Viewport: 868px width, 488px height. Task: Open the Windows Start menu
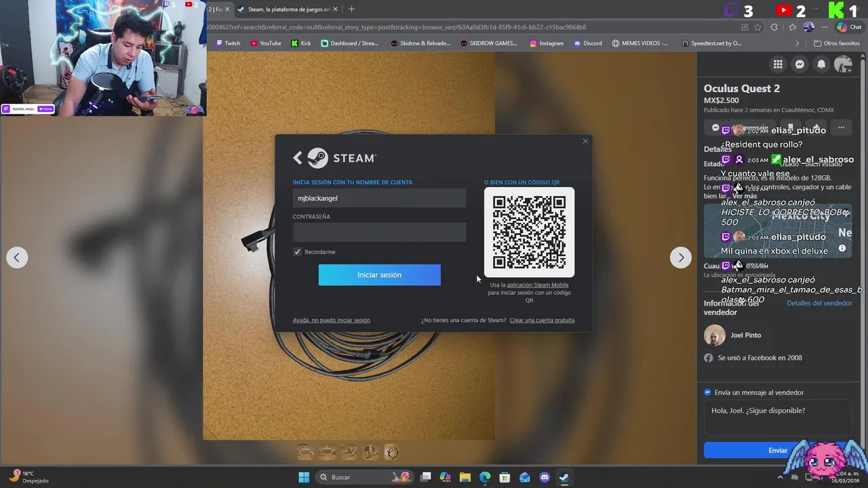[304, 477]
